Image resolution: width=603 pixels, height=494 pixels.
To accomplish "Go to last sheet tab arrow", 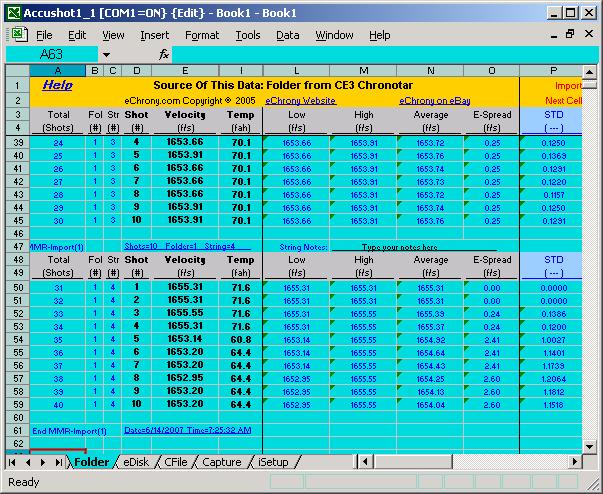I will coord(58,462).
